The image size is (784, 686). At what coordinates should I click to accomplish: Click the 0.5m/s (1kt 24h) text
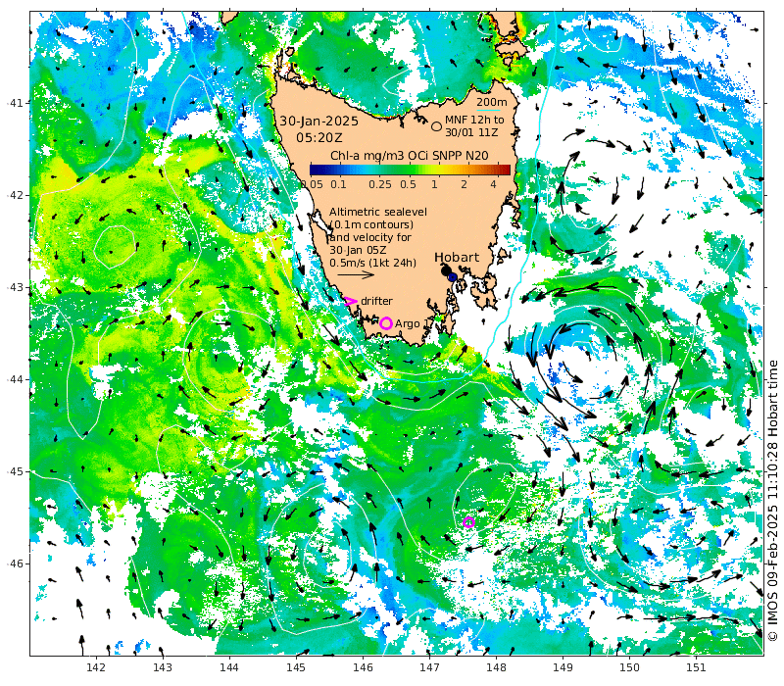(x=372, y=263)
